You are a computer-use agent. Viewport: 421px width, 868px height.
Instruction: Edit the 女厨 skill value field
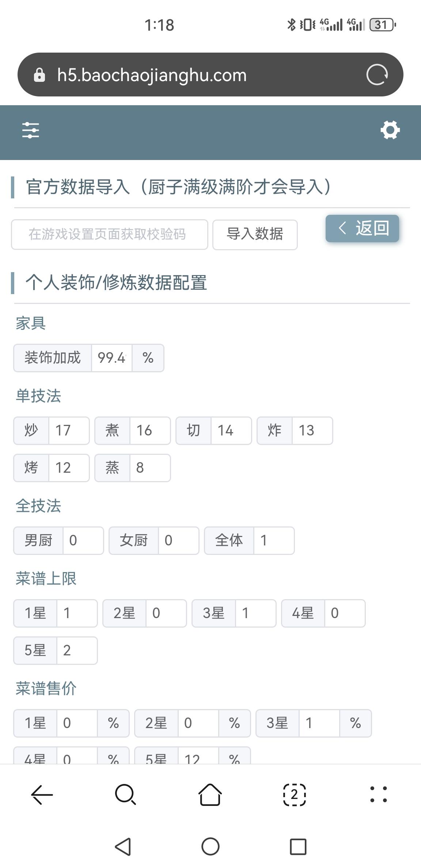tap(178, 541)
